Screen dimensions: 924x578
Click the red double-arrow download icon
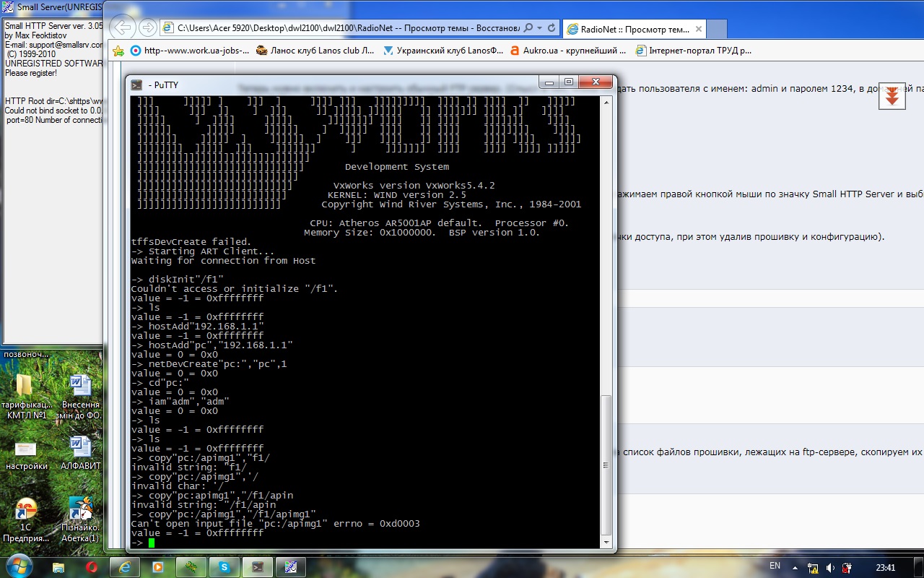[x=892, y=96]
